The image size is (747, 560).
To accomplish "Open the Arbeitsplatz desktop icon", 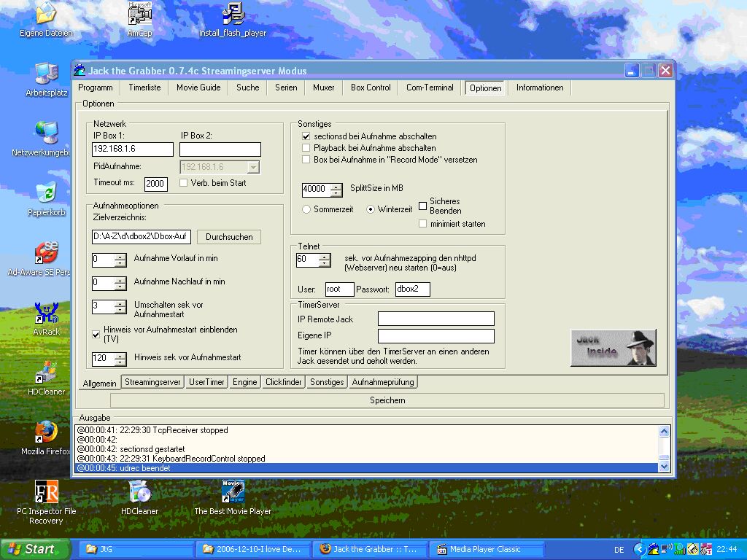I will click(x=46, y=74).
